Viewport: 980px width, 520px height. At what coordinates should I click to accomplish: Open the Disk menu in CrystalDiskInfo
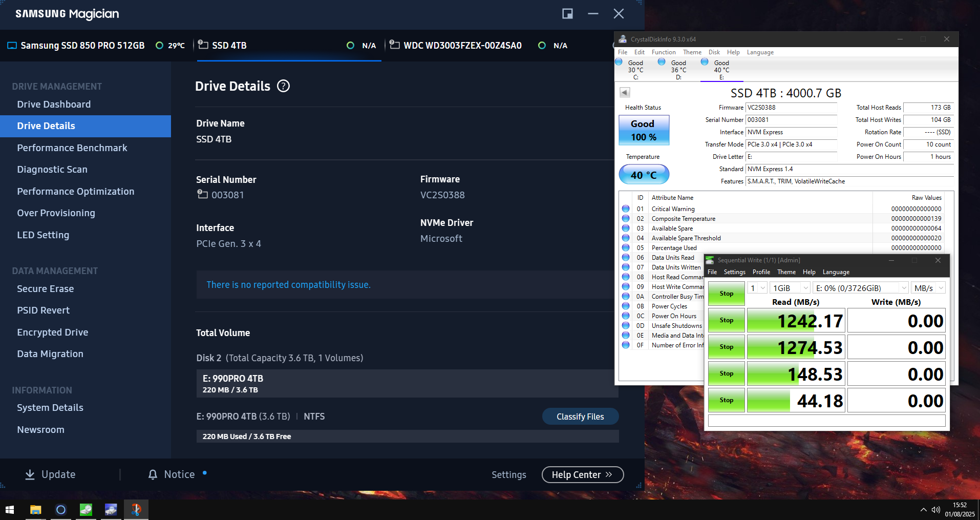coord(714,52)
